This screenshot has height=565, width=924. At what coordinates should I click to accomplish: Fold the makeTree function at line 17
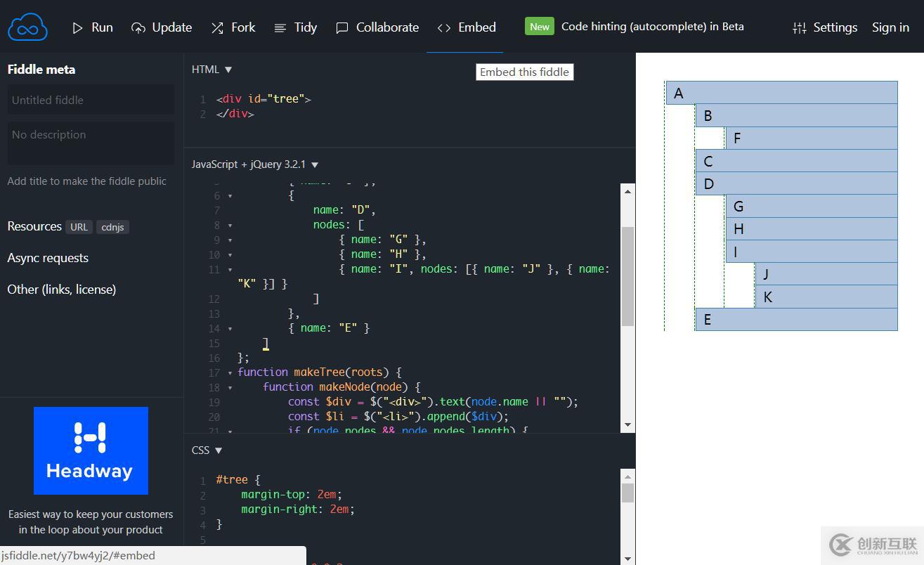coord(230,372)
